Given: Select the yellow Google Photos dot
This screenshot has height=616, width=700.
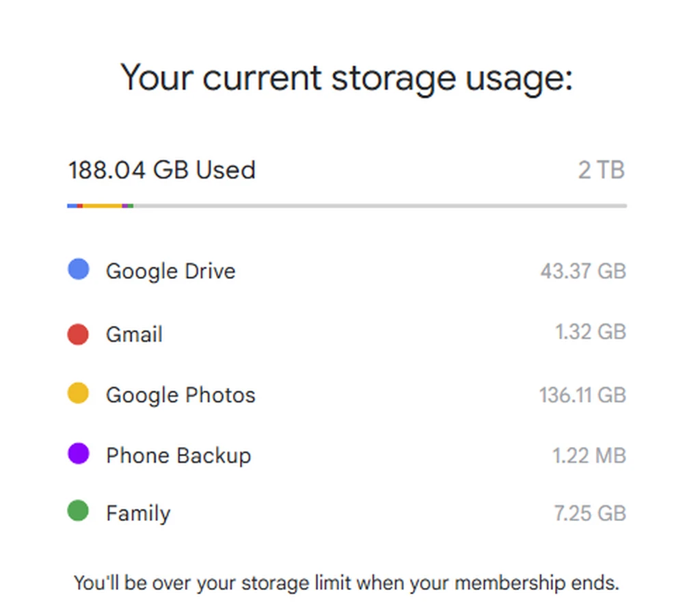Looking at the screenshot, I should (x=78, y=393).
